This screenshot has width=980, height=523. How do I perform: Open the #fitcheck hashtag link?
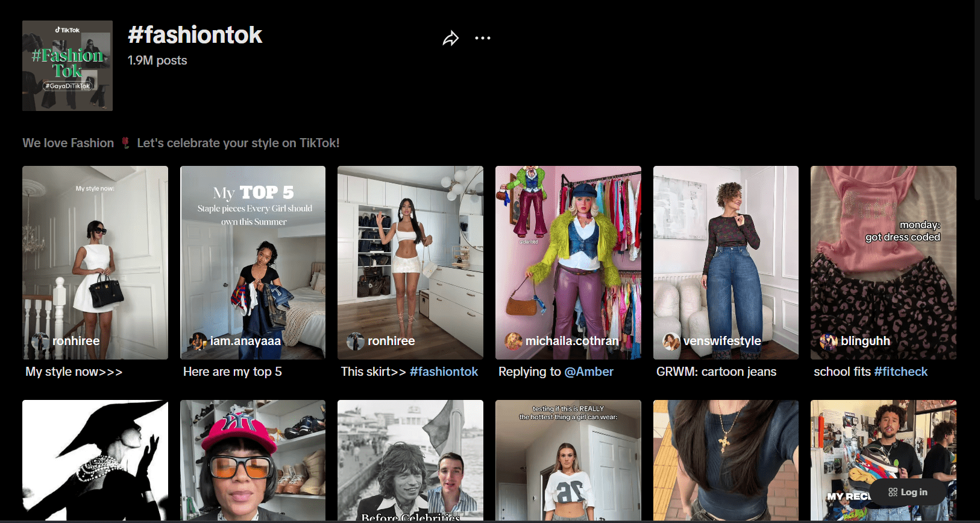click(900, 372)
